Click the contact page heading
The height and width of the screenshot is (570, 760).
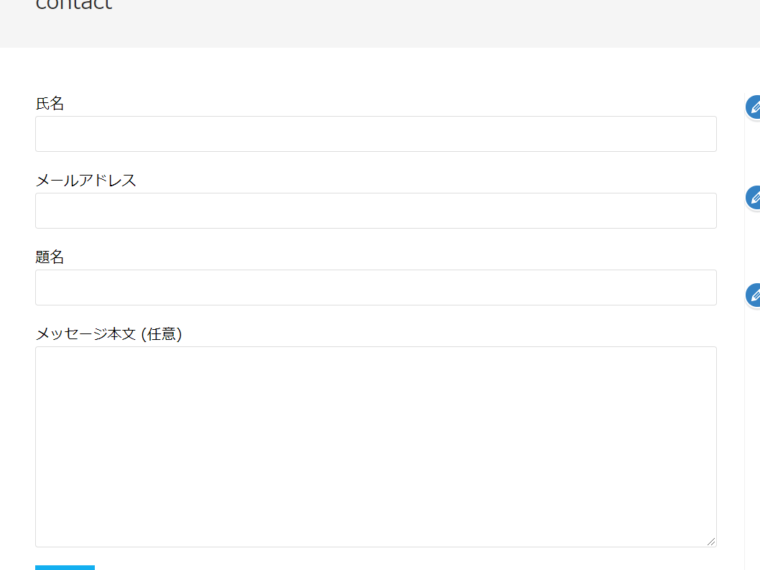coord(74,5)
